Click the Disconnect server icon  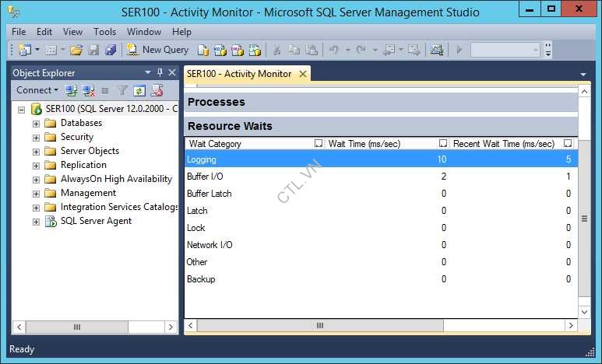[89, 91]
